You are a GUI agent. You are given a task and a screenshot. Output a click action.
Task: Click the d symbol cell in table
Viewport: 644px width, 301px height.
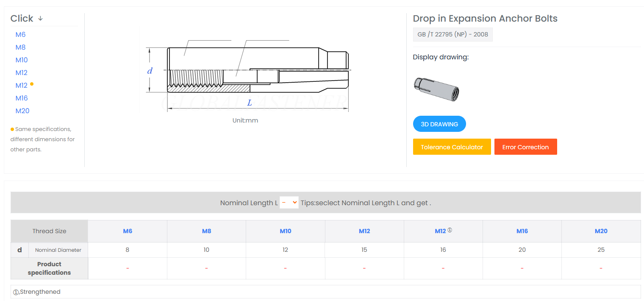click(19, 250)
